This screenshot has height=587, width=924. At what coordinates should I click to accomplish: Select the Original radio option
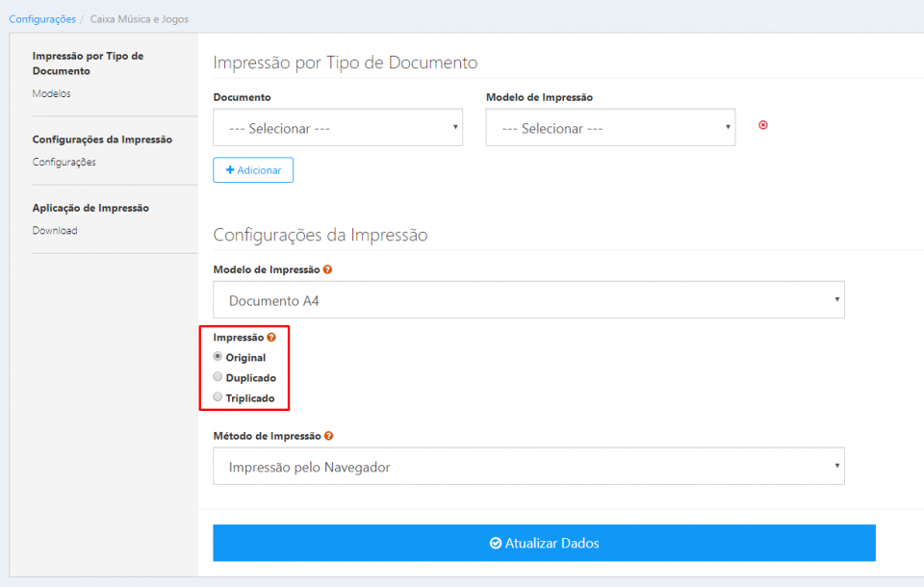(x=218, y=357)
